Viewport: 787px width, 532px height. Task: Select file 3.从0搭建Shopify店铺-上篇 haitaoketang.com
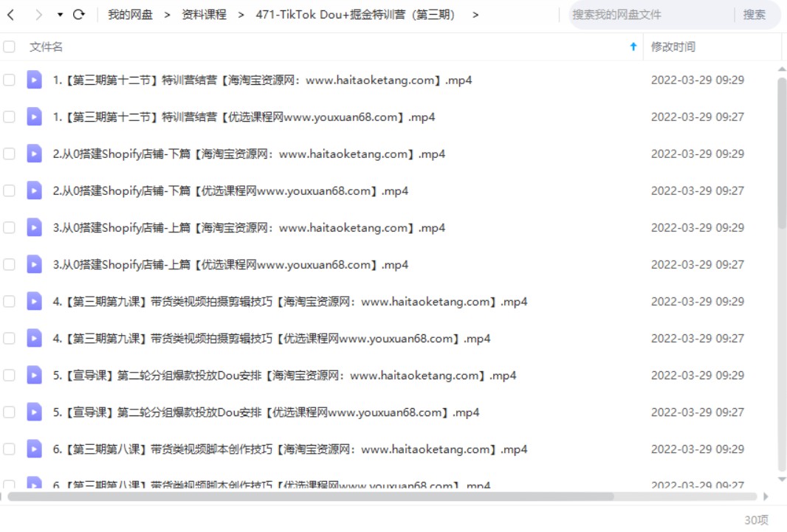coord(249,228)
